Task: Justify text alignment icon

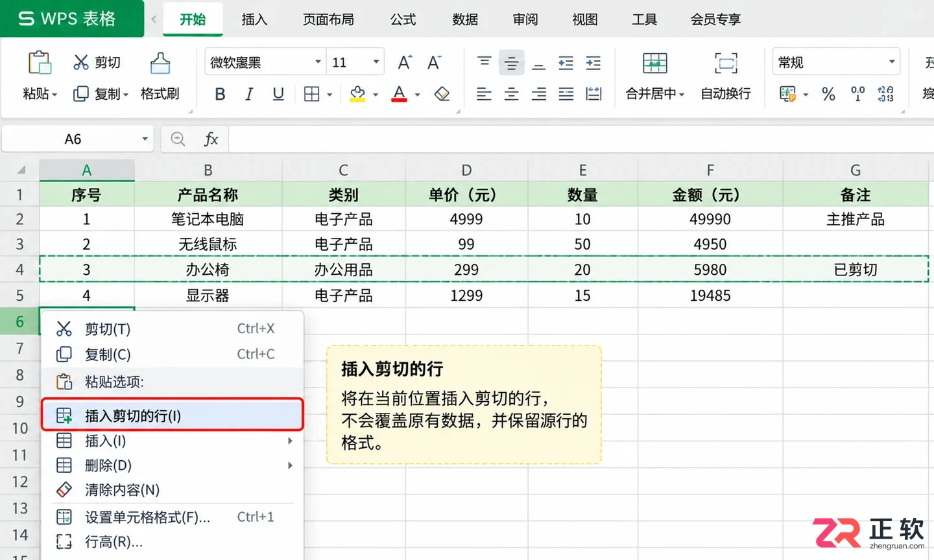Action: (x=566, y=94)
